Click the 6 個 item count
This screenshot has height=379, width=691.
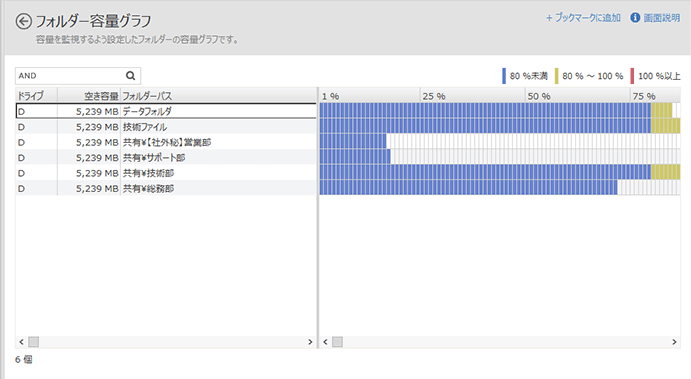pyautogui.click(x=24, y=360)
